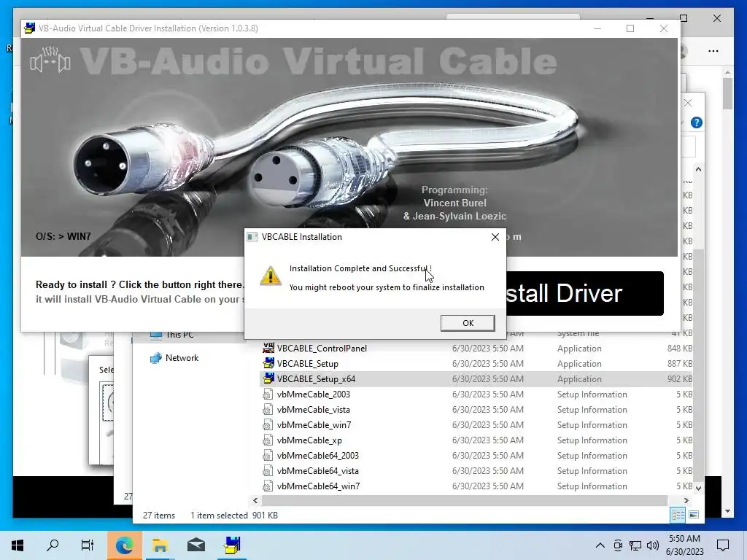The image size is (747, 560).
Task: Select the vbMmeCable64_2003 file icon
Action: point(268,455)
